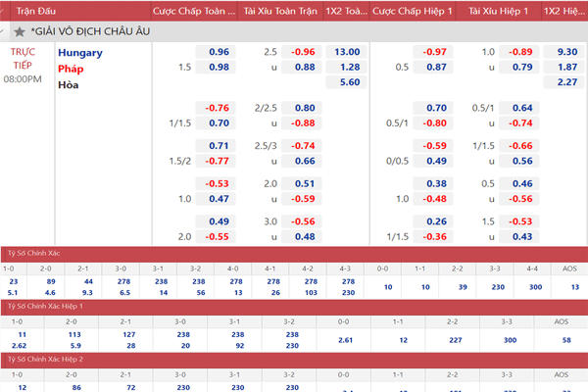The image size is (588, 392).
Task: Pick the full-match draw odds 5.60
Action: 346,82
